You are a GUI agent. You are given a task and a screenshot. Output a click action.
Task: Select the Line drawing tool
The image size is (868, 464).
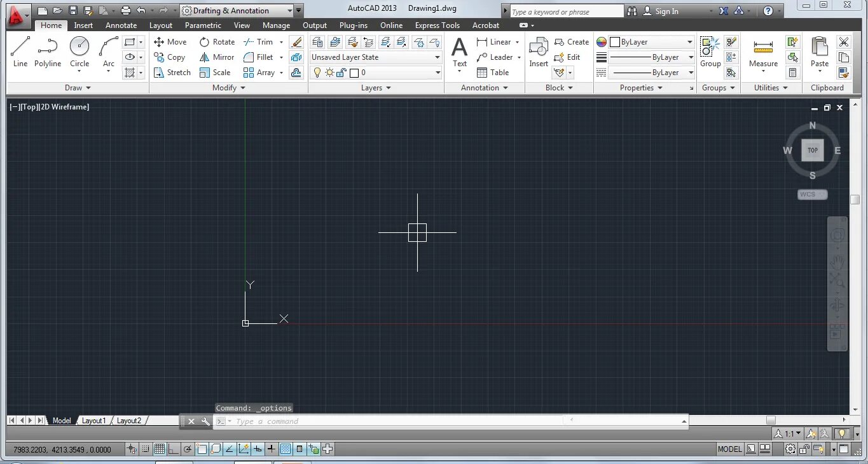click(x=20, y=52)
